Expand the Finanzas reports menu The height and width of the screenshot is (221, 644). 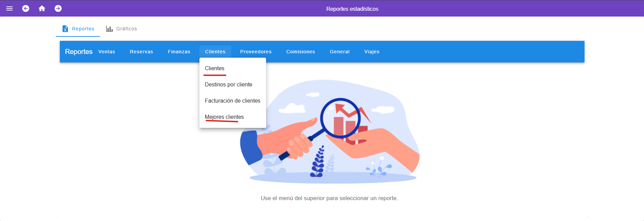pyautogui.click(x=179, y=52)
